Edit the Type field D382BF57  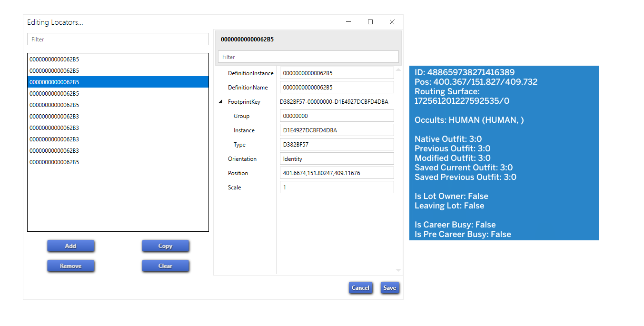(337, 145)
